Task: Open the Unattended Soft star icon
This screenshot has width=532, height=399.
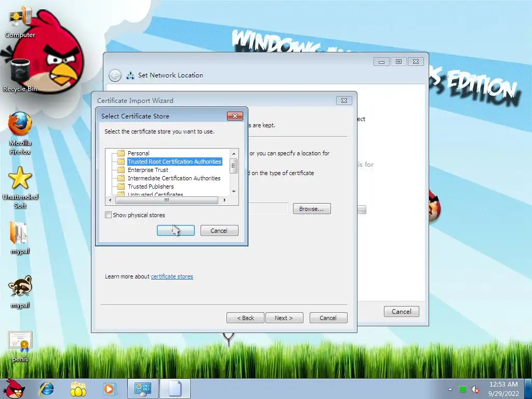Action: (x=20, y=187)
